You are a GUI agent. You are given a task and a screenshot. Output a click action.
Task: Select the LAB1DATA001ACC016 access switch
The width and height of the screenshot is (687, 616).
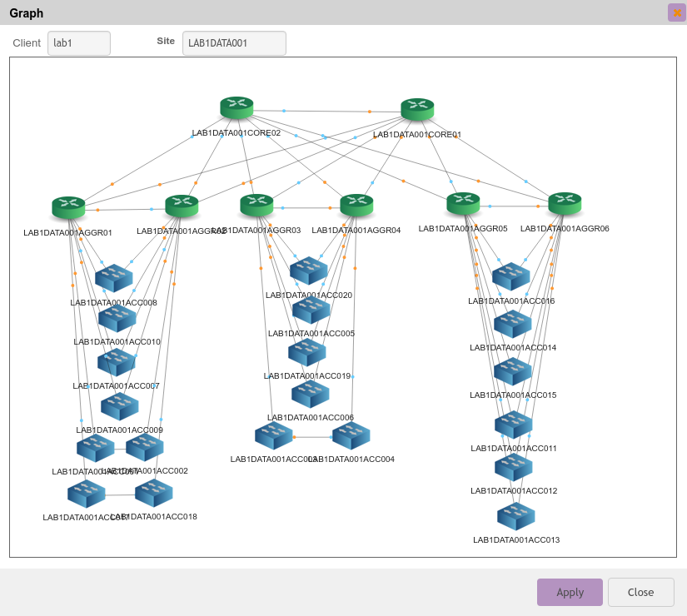tap(511, 276)
